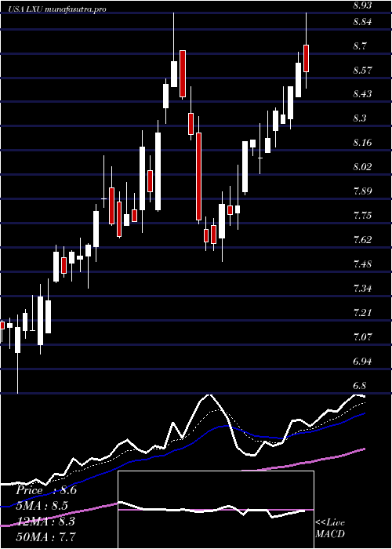Click the 8.43 price axis label
Viewport: 392px width, 549px height.
tap(362, 94)
